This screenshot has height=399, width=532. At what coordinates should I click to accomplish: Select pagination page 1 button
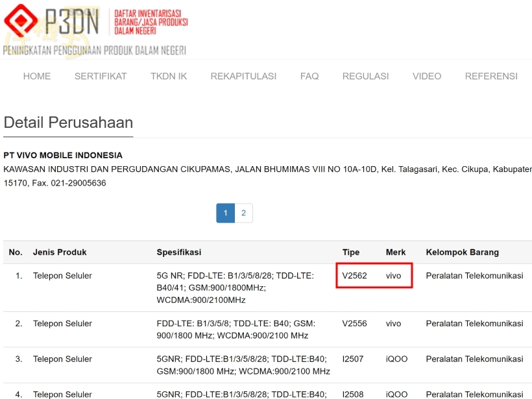pos(225,213)
